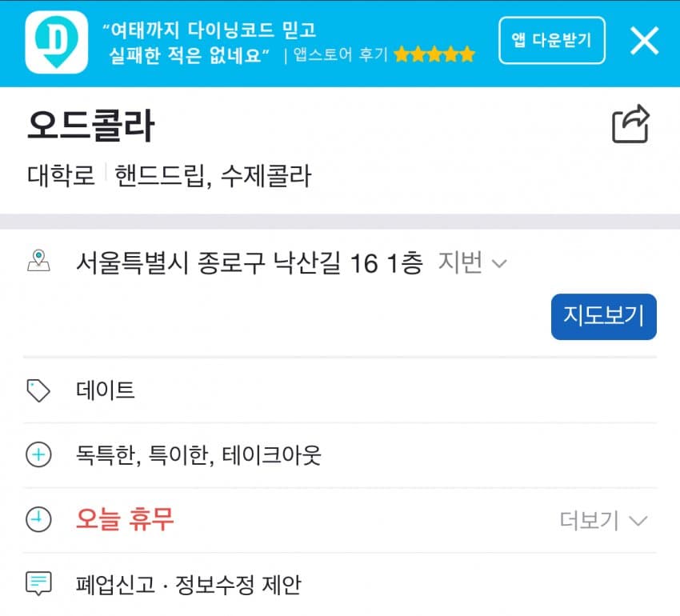
Task: Open map with 지도보기 button
Action: [x=603, y=317]
